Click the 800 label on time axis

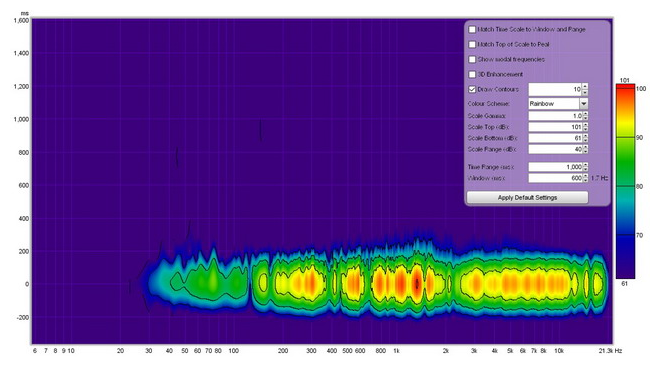(x=24, y=152)
